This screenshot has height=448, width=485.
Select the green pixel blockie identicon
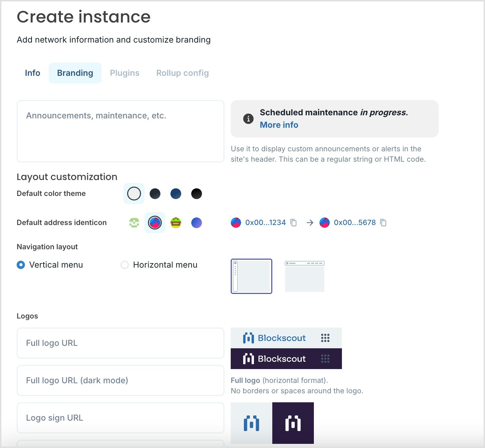click(x=134, y=223)
